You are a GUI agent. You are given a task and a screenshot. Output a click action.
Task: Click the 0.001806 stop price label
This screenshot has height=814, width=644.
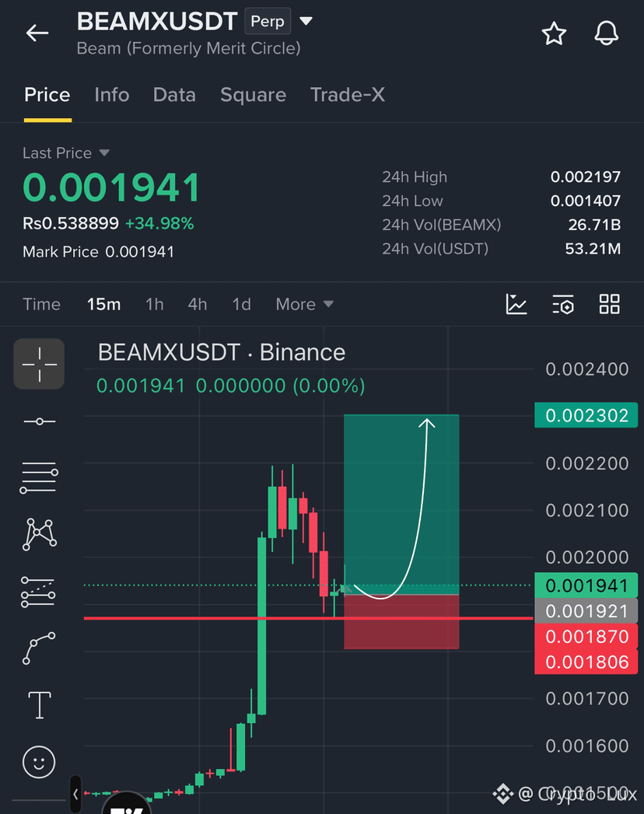(586, 662)
